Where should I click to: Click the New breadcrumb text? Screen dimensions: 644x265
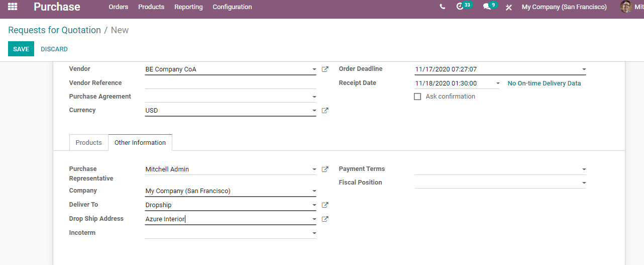(120, 30)
